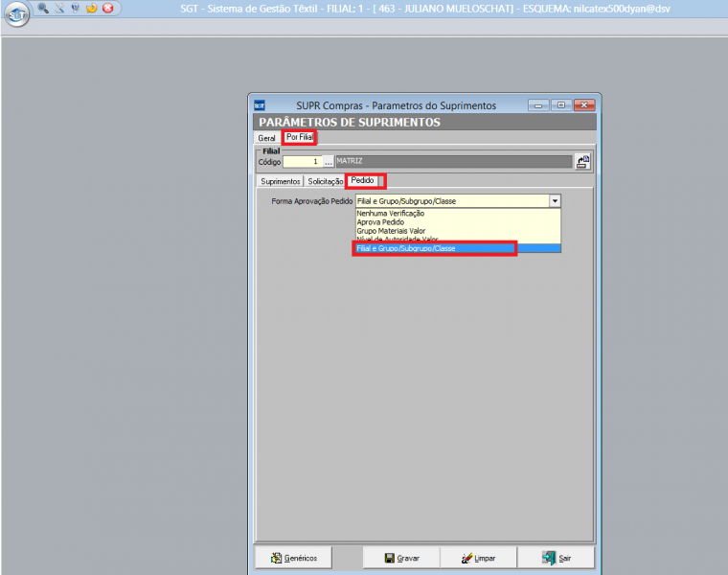Viewport: 728px width, 575px height.
Task: Click the red X icon in top toolbar
Action: pos(107,8)
